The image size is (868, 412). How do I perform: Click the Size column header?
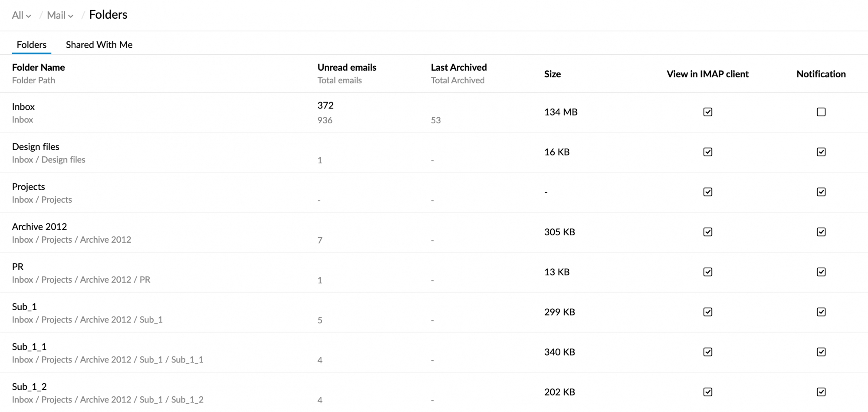pos(552,74)
